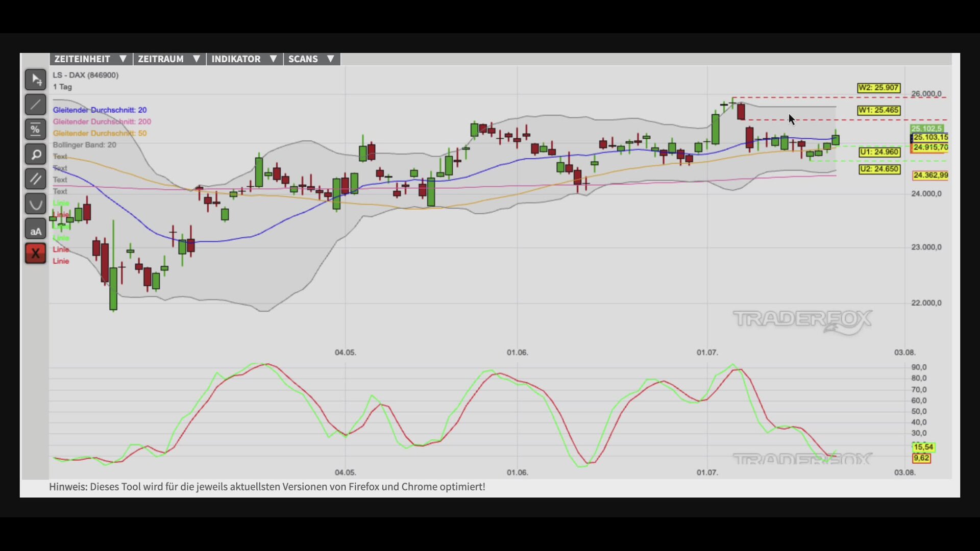Click the red X delete tool

click(35, 253)
